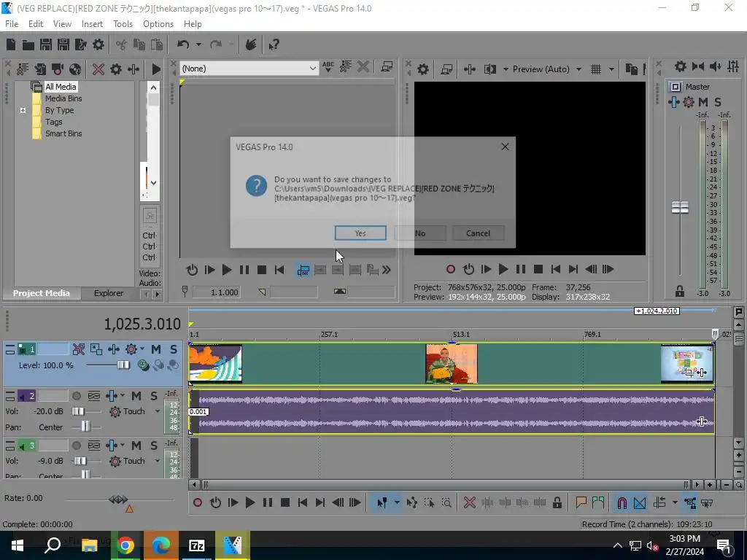Open the Edit menu

coord(36,24)
